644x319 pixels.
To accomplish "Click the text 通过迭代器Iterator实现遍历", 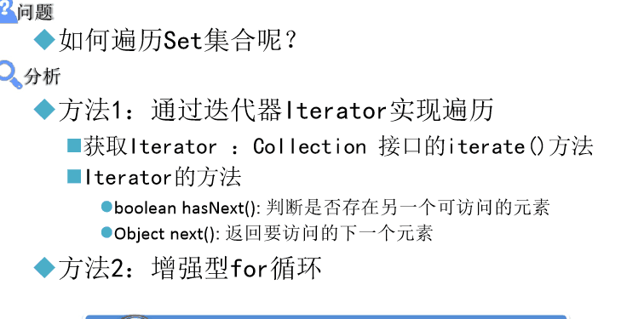I will [x=322, y=111].
